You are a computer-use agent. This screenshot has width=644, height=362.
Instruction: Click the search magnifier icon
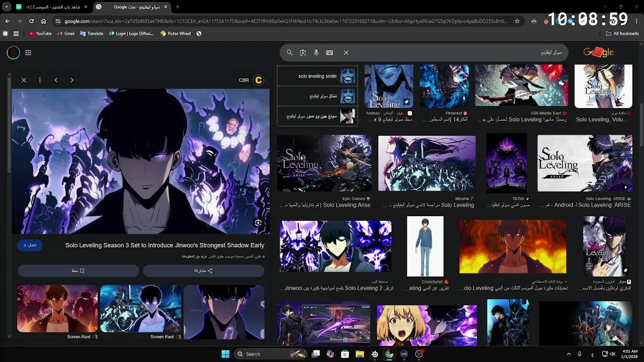click(x=290, y=52)
